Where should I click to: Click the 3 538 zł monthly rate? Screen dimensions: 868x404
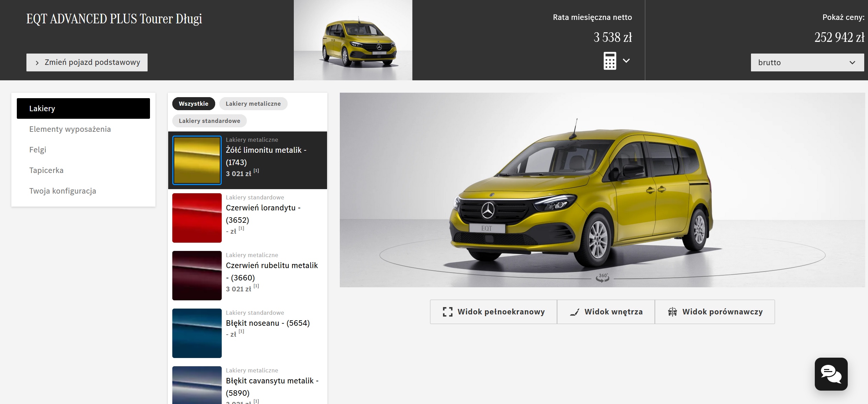pos(613,37)
